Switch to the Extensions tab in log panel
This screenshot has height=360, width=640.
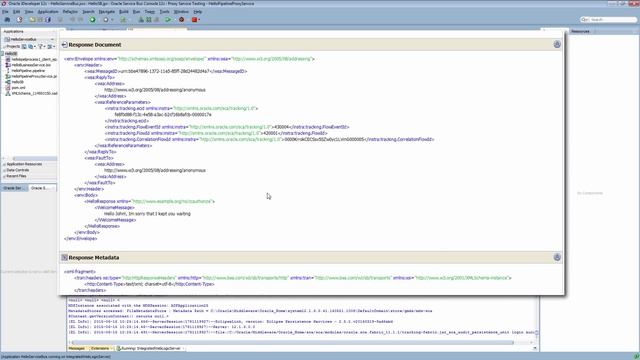pos(100,349)
